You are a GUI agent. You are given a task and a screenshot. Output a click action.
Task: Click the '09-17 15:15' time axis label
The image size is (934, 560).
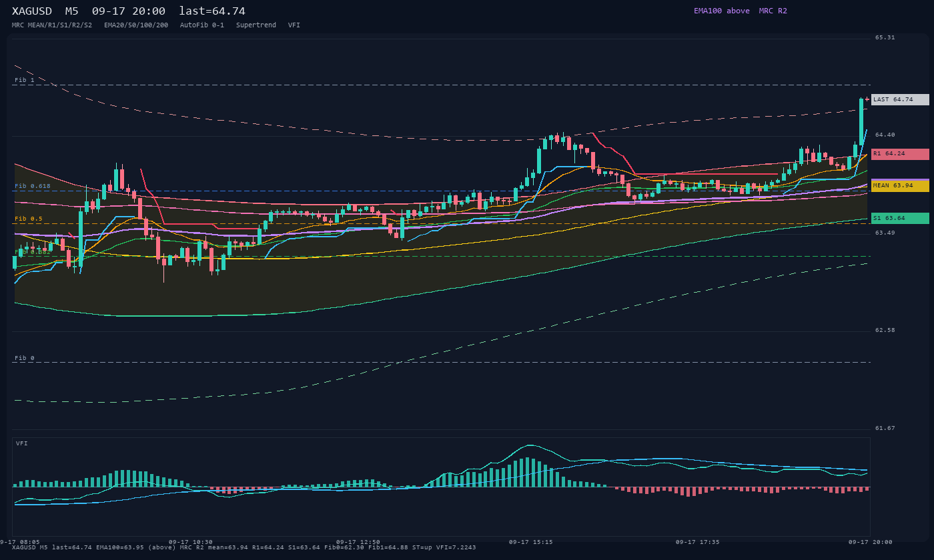click(531, 542)
